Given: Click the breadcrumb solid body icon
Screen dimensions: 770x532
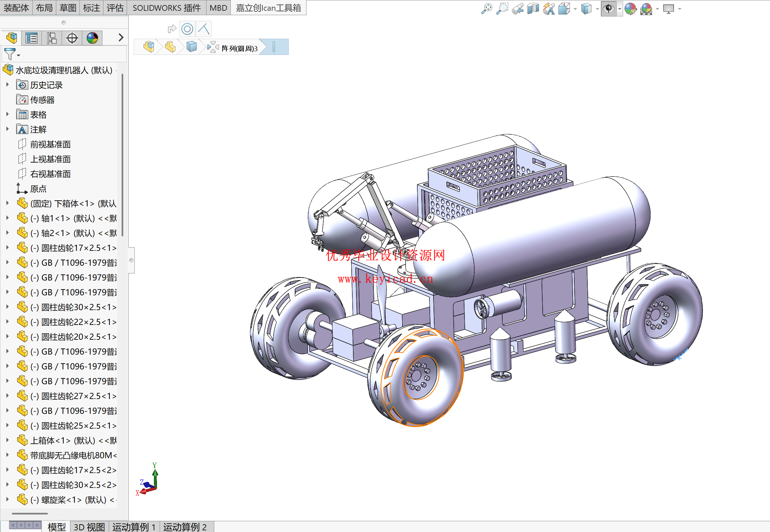Looking at the screenshot, I should (191, 47).
